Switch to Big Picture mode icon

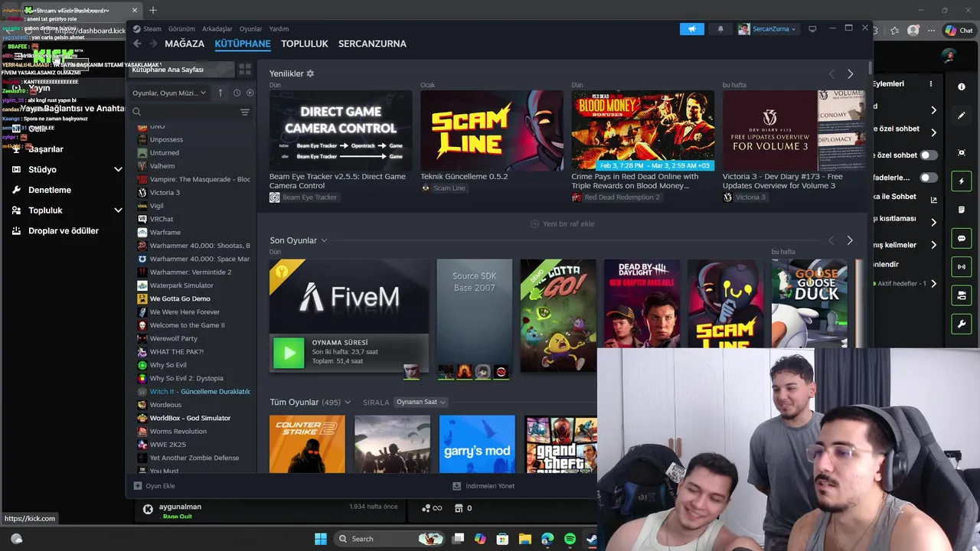click(x=812, y=29)
